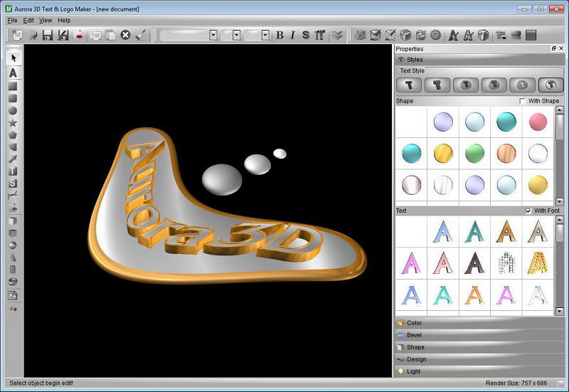569x392 pixels.
Task: Select the first Text Style button
Action: tap(409, 85)
